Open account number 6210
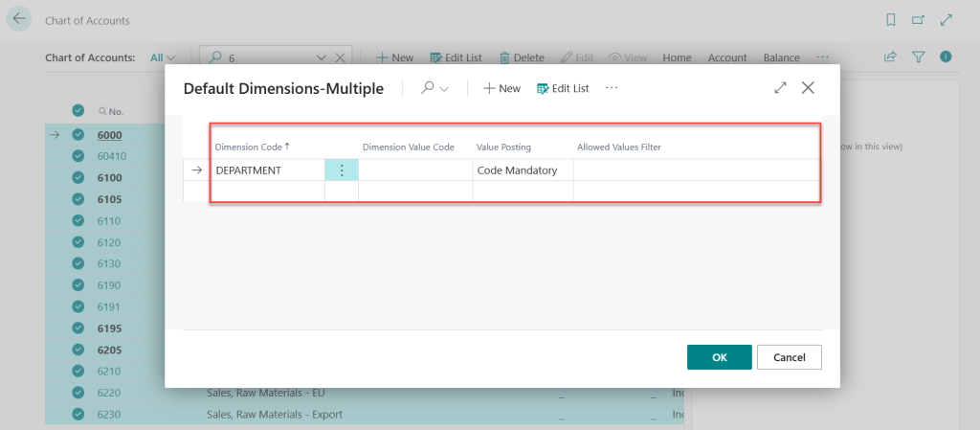The width and height of the screenshot is (980, 430). point(109,372)
